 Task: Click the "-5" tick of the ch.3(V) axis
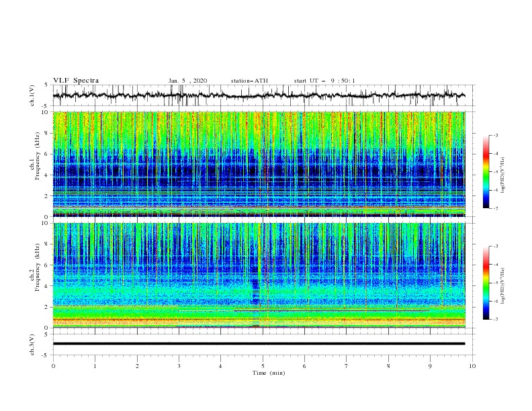[46, 355]
